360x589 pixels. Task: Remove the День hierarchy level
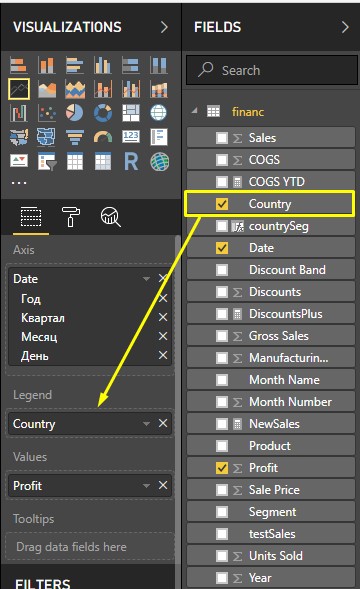(163, 355)
